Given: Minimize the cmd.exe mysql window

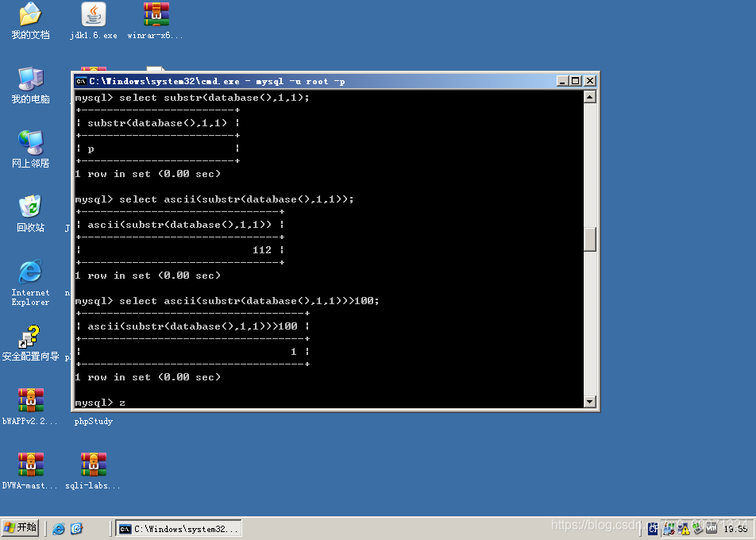Looking at the screenshot, I should [561, 81].
